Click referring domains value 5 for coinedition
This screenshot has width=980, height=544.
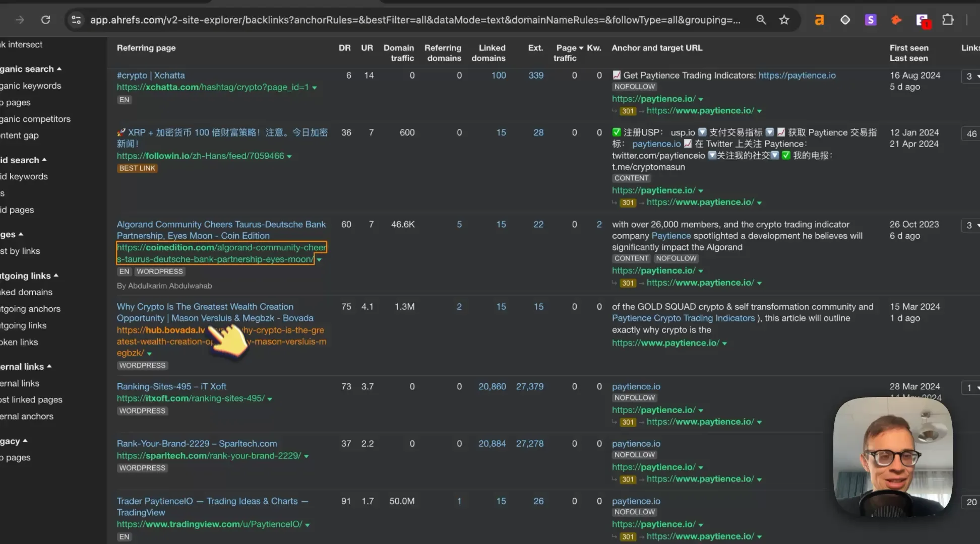459,225
